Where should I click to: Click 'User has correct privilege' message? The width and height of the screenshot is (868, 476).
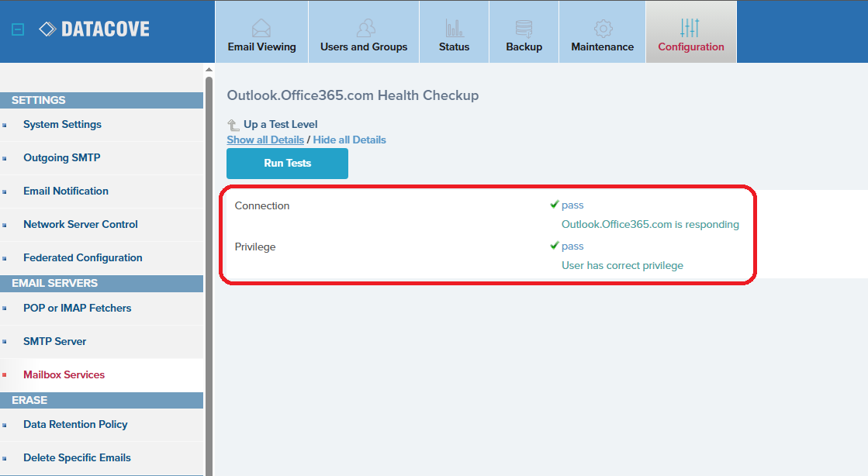[x=622, y=265]
